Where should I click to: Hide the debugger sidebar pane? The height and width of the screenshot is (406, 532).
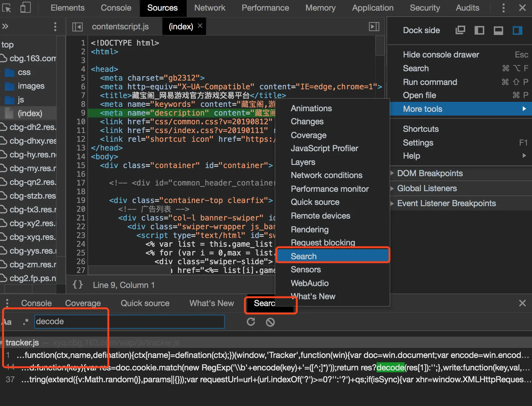point(374,27)
